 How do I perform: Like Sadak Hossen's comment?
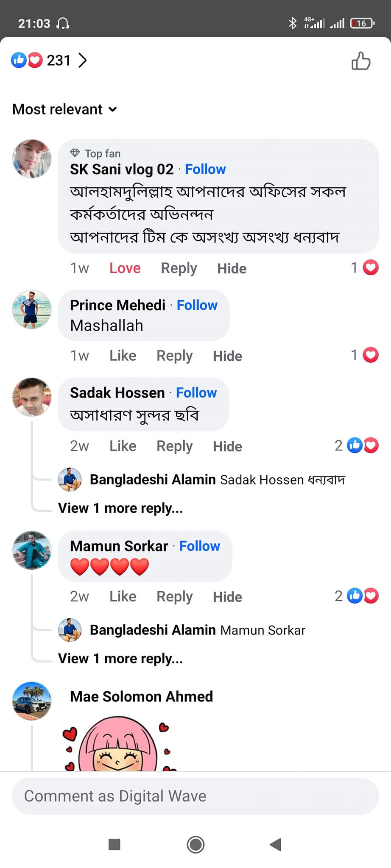click(123, 446)
